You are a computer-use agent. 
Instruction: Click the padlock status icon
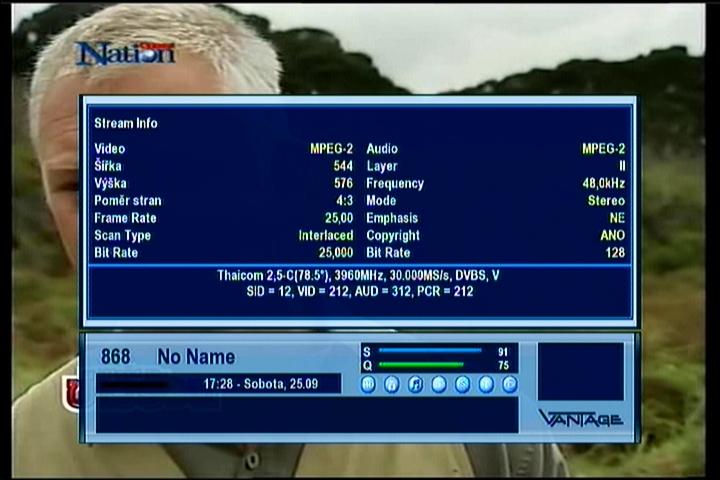(392, 384)
